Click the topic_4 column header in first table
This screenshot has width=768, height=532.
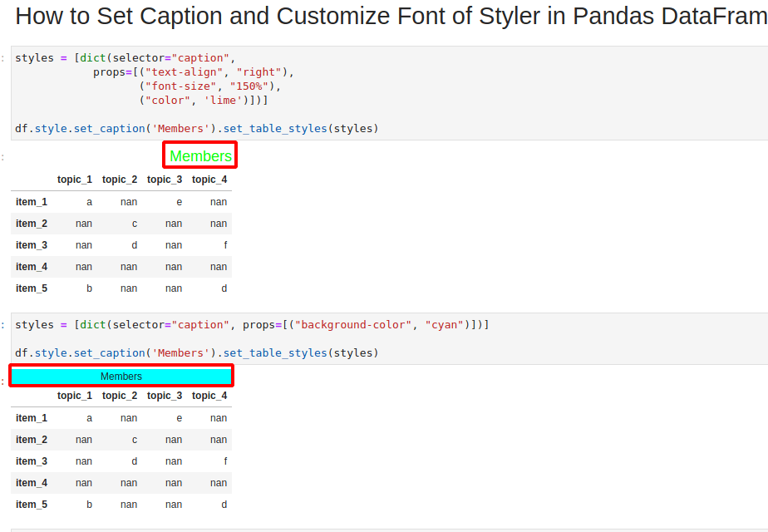point(209,179)
